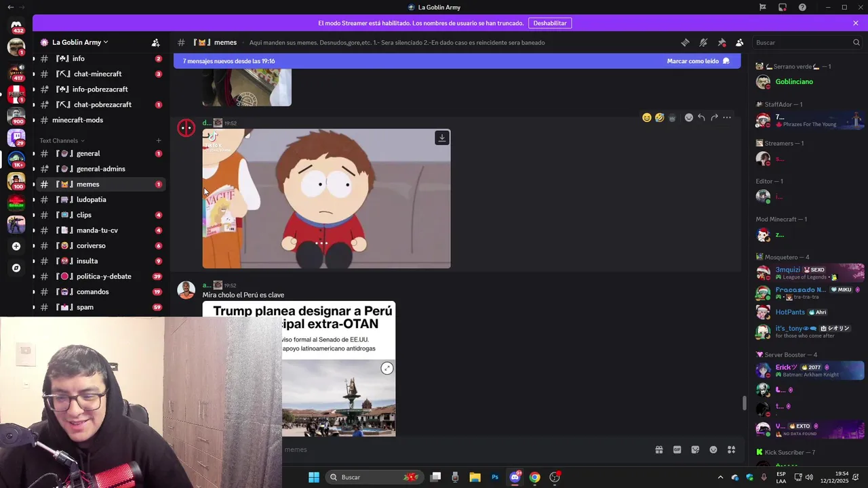React with rolling-on-floor laughing emoji
868x488 pixels.
click(x=659, y=117)
